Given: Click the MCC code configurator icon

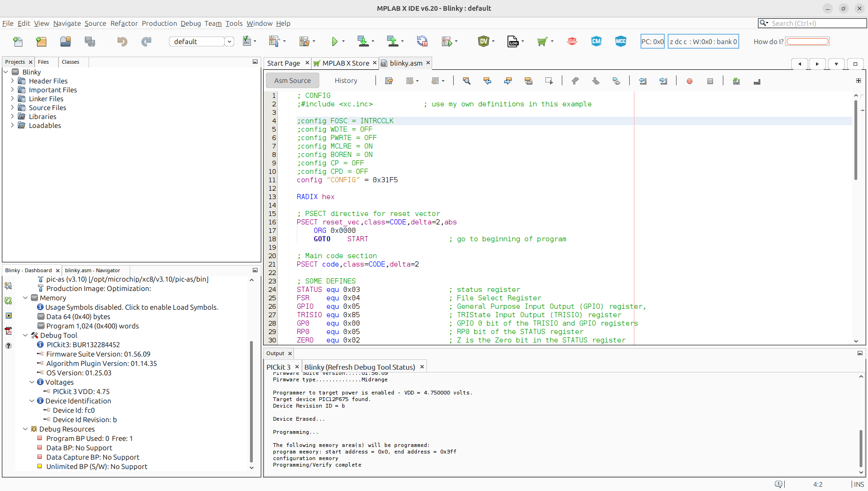Looking at the screenshot, I should 620,42.
